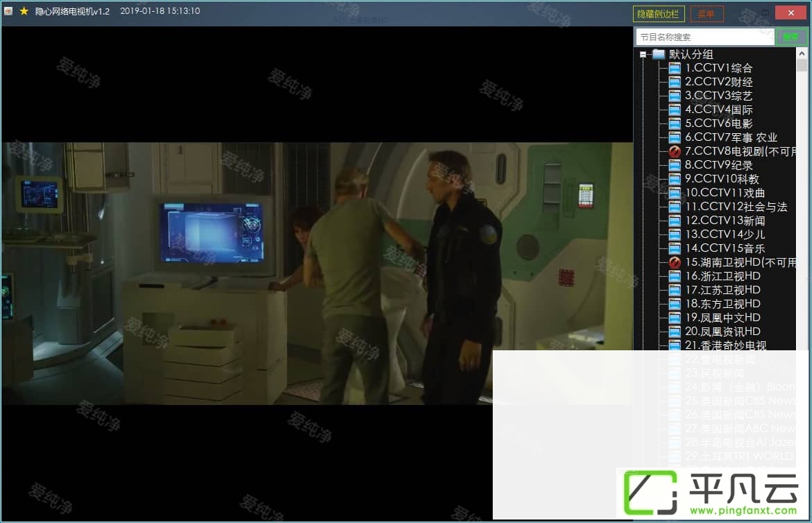
Task: Click the green search button
Action: 790,37
